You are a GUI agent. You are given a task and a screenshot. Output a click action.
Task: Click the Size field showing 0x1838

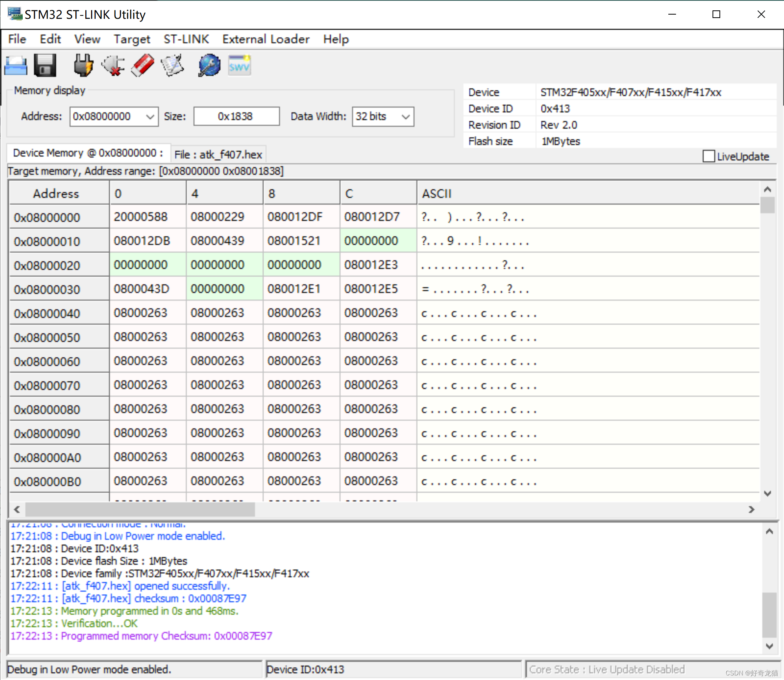pos(236,116)
